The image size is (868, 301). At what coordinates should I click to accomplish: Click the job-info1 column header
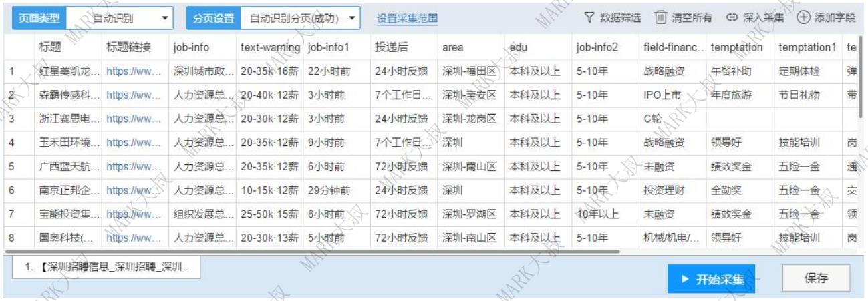(337, 47)
